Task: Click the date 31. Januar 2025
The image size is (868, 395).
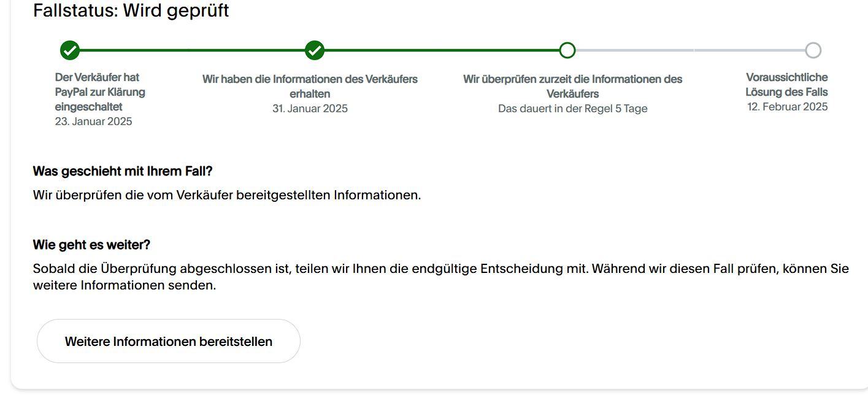Action: [310, 109]
